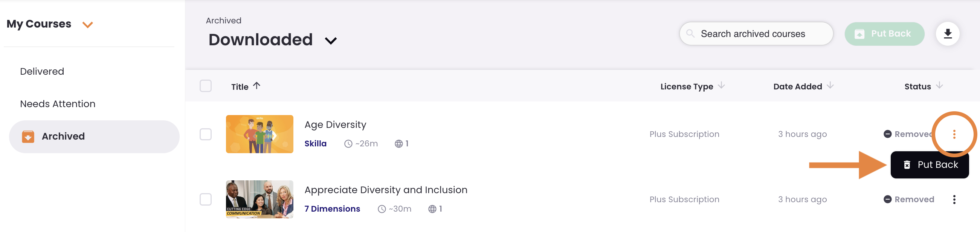Sort by Date Added arrow
Screen dimensions: 980x232
830,86
